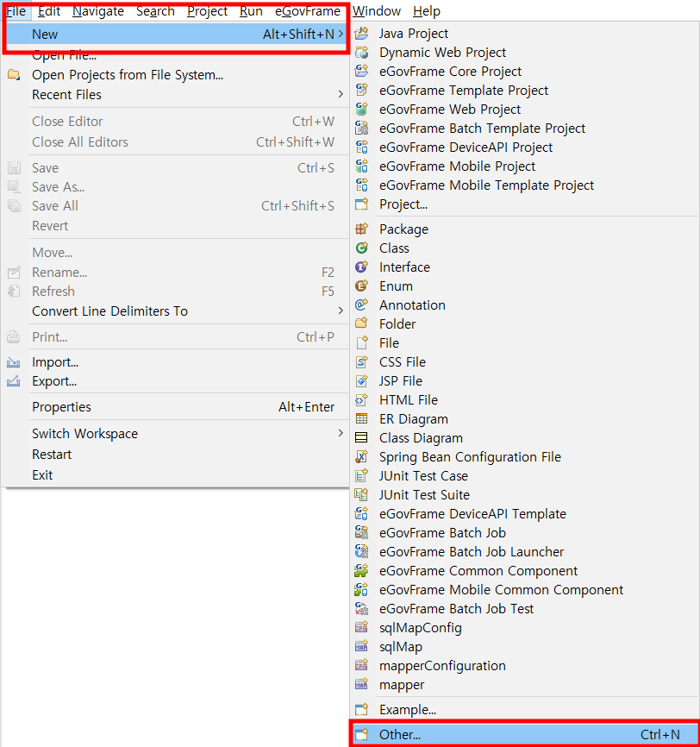
Task: Open the Run menu
Action: tap(251, 11)
